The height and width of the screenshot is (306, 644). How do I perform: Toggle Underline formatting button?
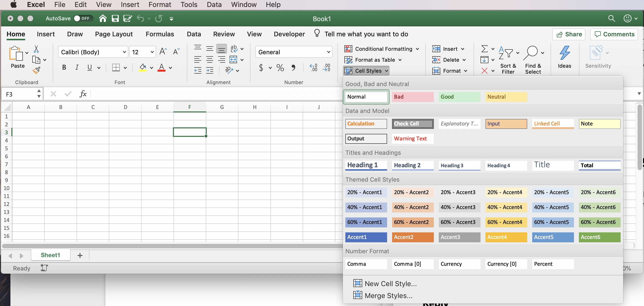point(90,67)
